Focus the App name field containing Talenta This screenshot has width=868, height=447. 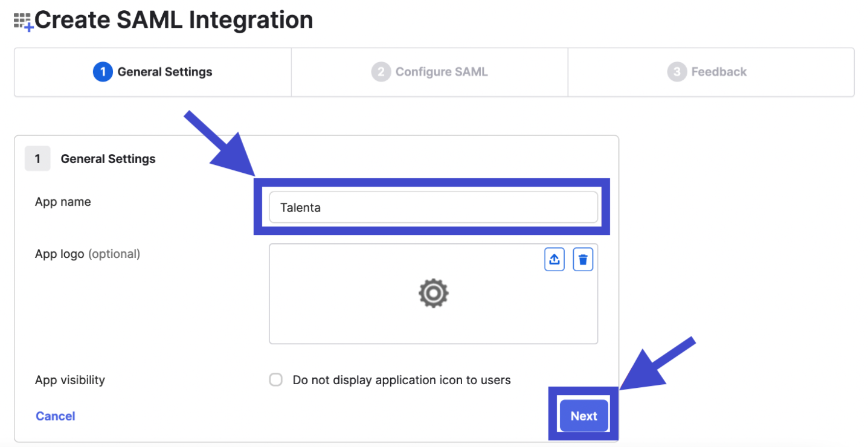click(x=433, y=208)
